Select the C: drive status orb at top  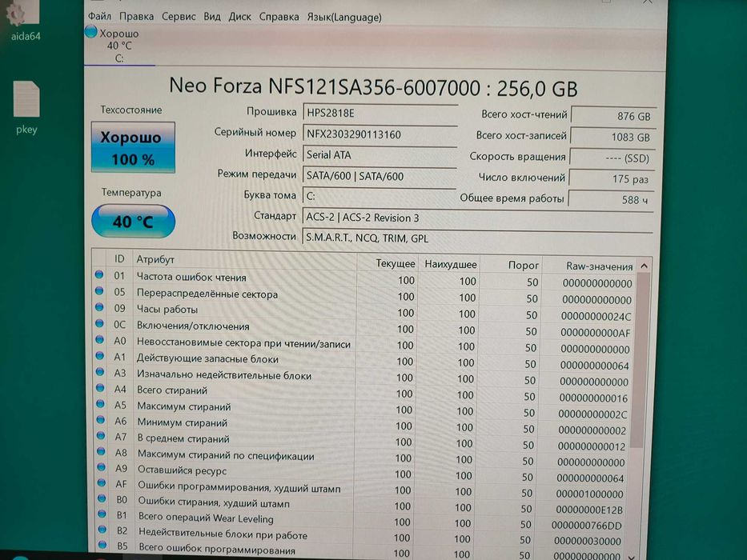(x=91, y=32)
